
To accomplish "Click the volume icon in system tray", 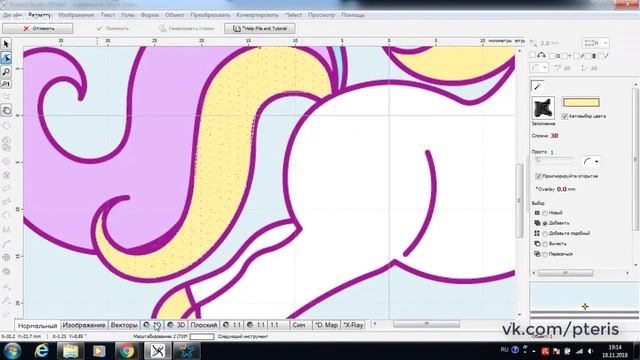I will (590, 351).
